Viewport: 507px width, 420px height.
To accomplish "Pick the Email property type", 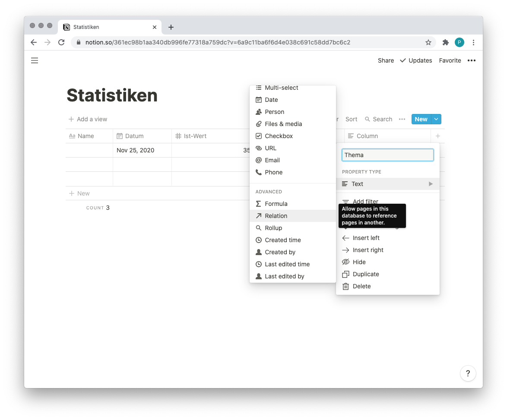I will tap(293, 160).
